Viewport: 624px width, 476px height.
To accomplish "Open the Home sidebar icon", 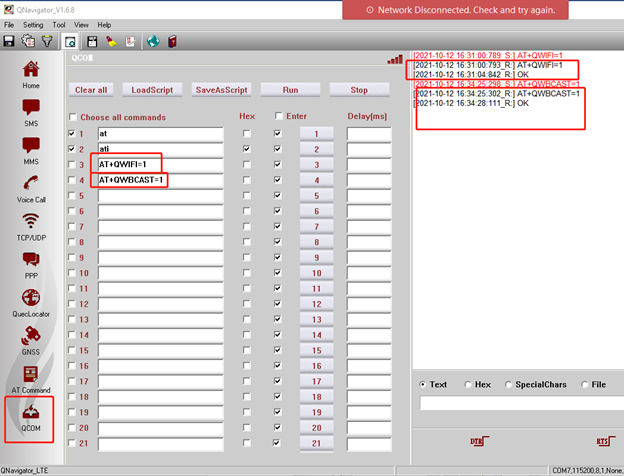I will point(31,73).
